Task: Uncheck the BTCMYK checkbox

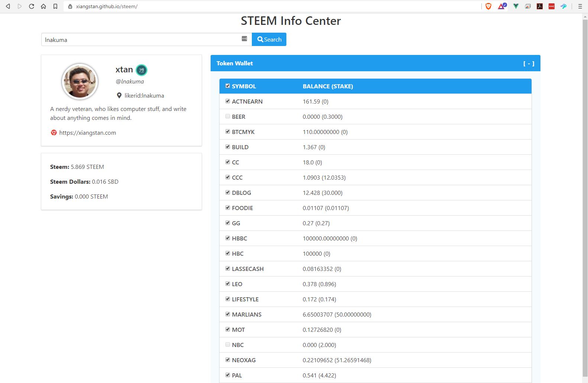Action: click(x=228, y=131)
